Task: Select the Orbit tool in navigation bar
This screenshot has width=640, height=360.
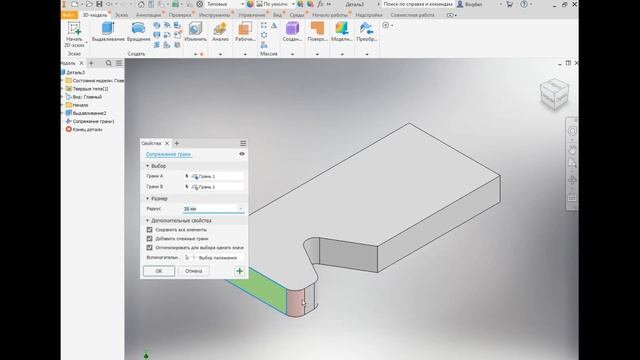Action: (572, 180)
